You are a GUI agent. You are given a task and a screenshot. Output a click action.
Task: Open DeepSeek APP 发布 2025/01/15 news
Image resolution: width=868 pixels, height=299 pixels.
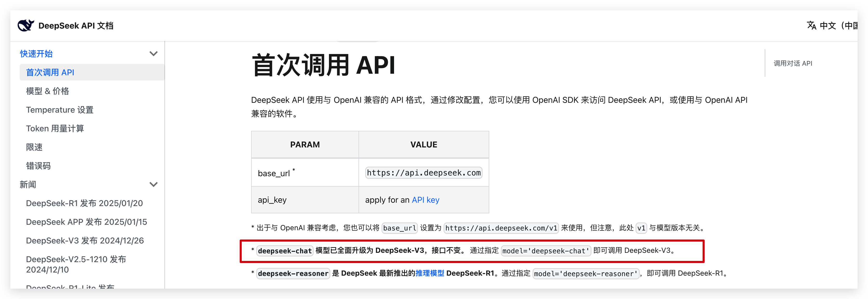[86, 222]
